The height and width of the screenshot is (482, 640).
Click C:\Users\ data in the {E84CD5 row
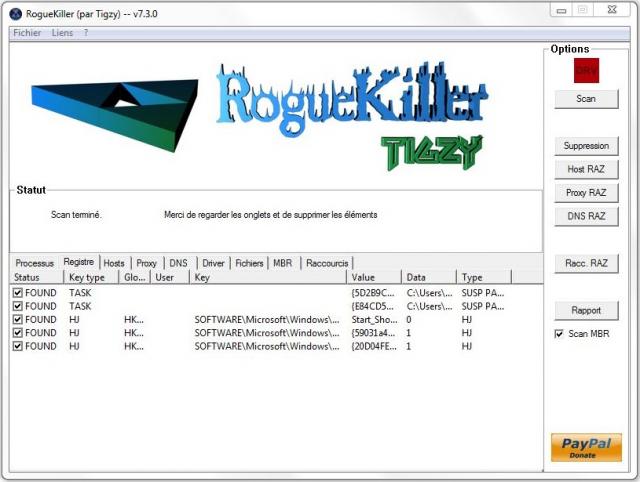click(x=429, y=306)
